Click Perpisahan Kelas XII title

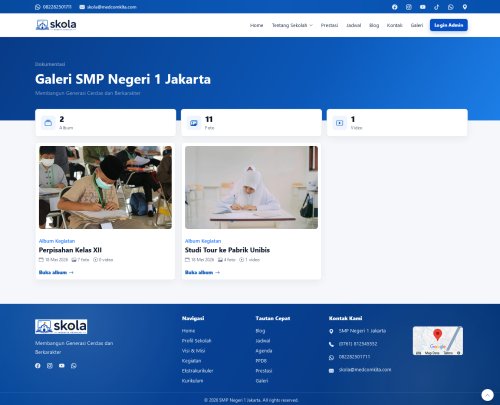click(70, 250)
